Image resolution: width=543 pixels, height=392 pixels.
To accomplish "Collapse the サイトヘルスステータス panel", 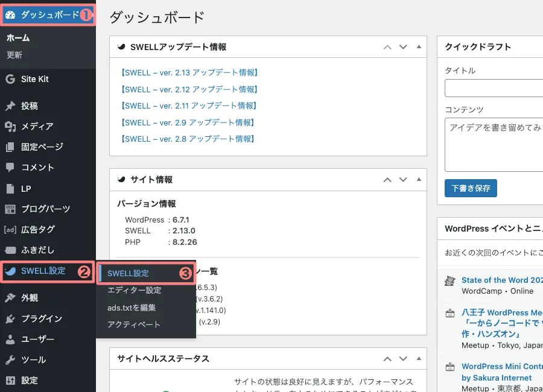I will coord(419,358).
